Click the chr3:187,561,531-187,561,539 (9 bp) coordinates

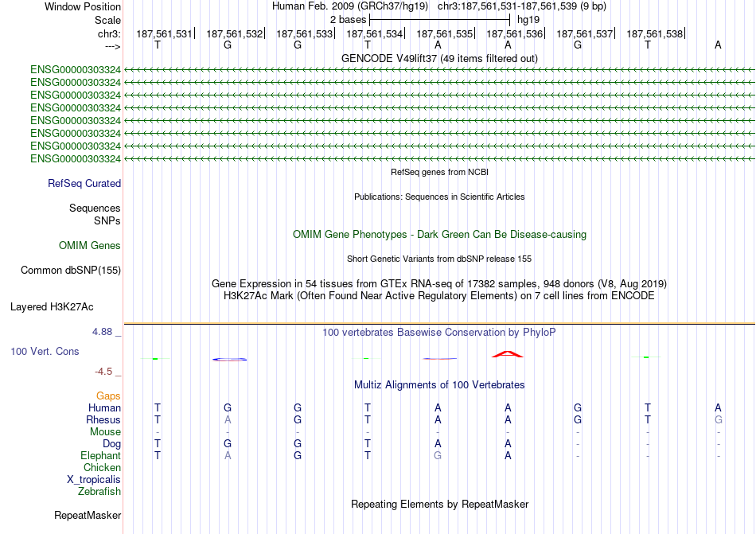[522, 6]
